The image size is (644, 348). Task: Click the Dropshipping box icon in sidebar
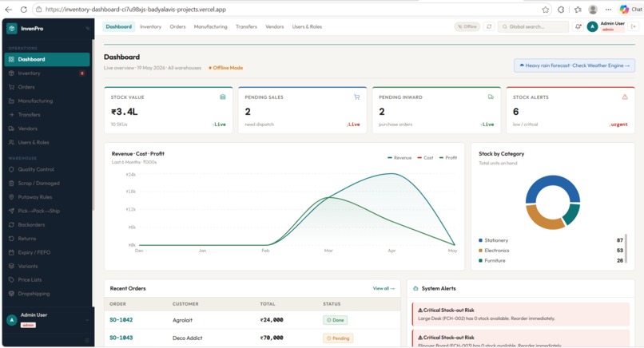[x=11, y=294]
